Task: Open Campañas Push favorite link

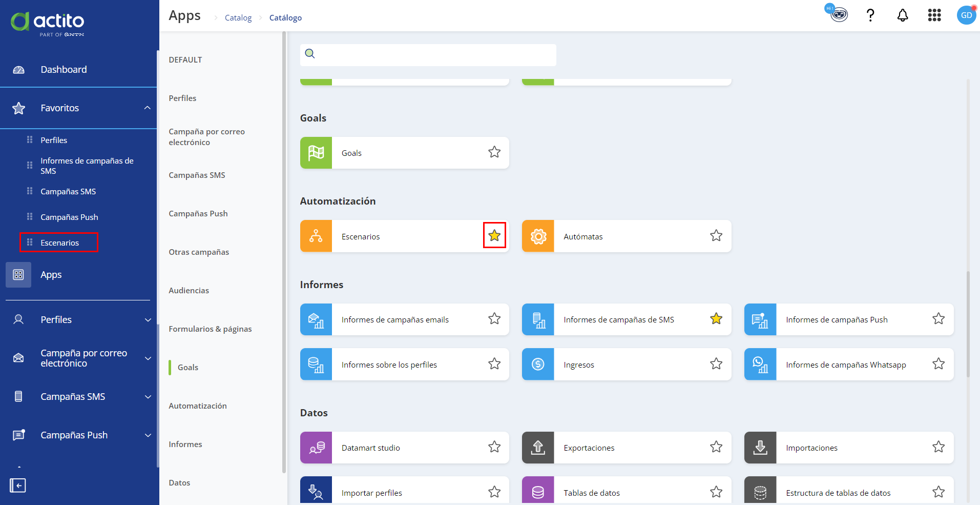Action: (69, 217)
